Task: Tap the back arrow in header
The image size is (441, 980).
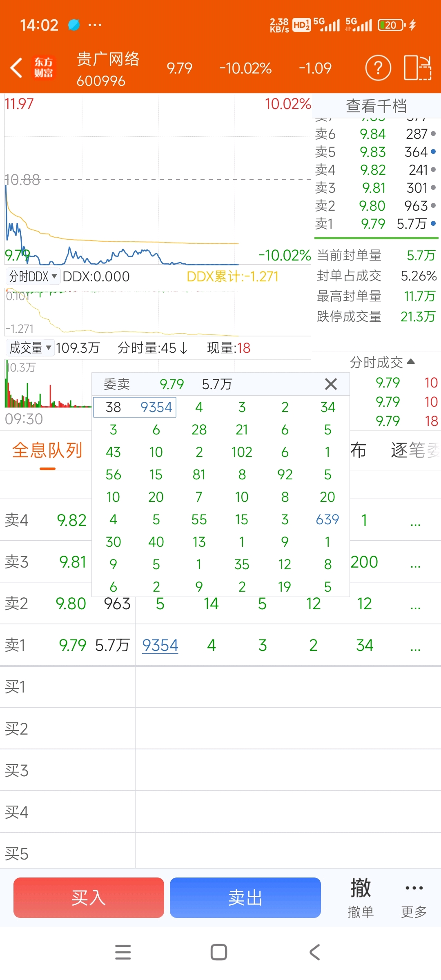Action: pyautogui.click(x=16, y=68)
